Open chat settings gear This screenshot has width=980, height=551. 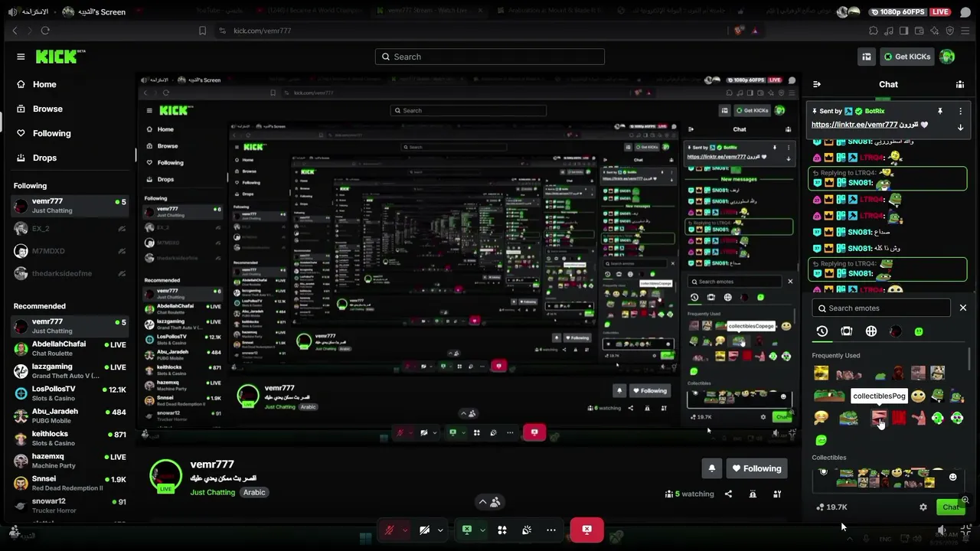923,507
